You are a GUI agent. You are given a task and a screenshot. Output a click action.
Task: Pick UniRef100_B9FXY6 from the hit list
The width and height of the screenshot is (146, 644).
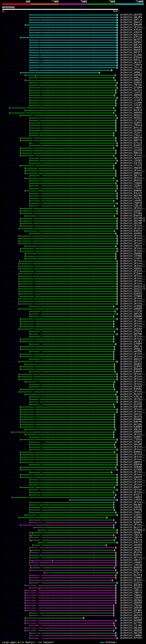tap(131, 45)
